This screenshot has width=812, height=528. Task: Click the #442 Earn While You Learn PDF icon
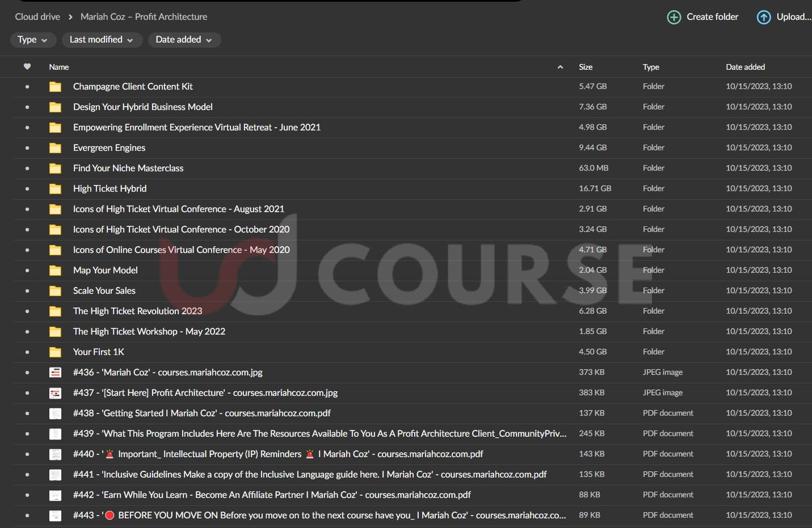pyautogui.click(x=55, y=495)
